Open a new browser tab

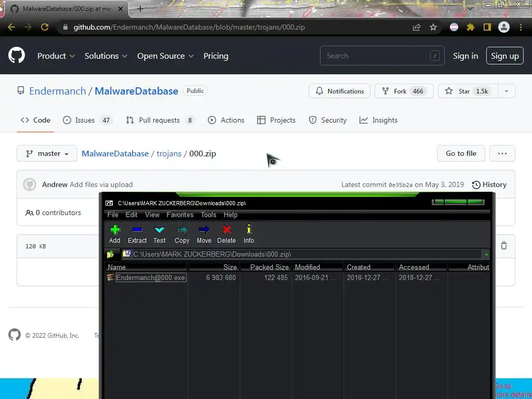[140, 9]
